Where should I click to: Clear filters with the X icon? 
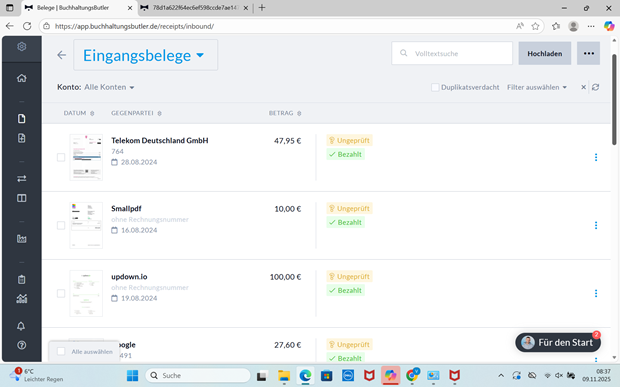pos(583,87)
